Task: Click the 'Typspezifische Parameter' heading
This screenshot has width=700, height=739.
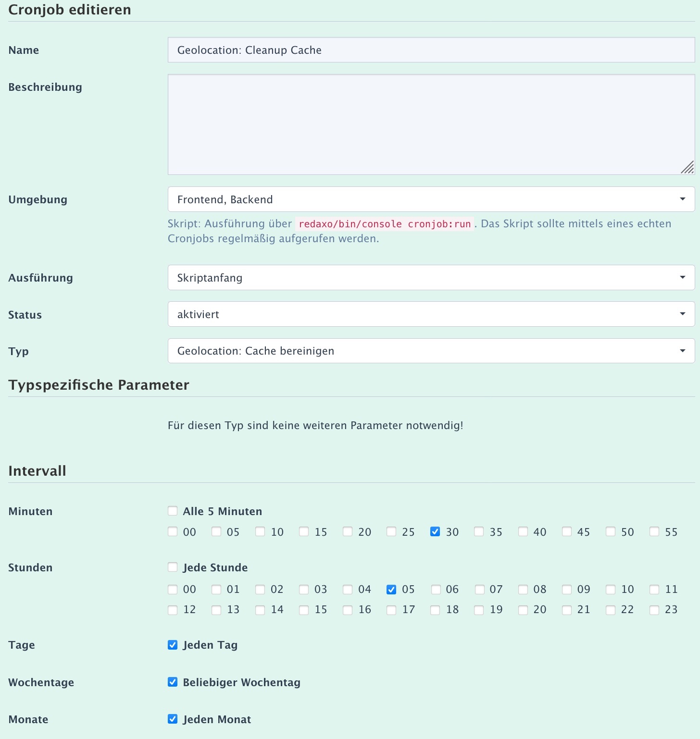Action: coord(99,385)
